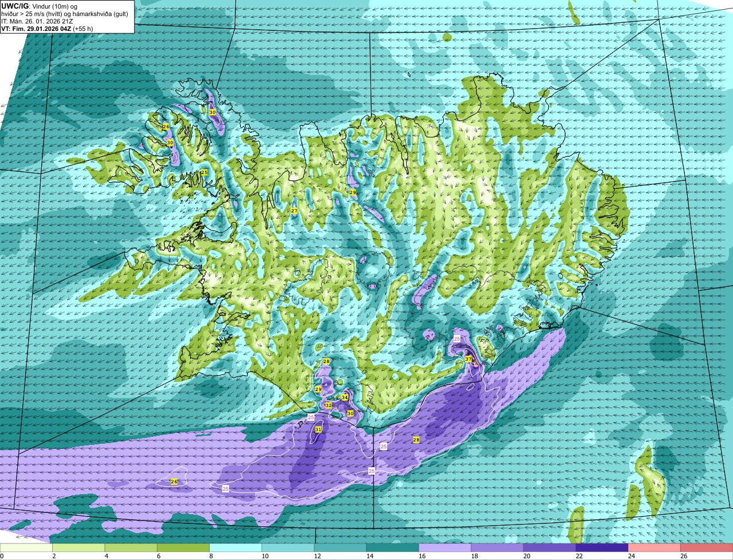Click the white "25" contour label beside "37"
The width and height of the screenshot is (733, 560).
457,339
